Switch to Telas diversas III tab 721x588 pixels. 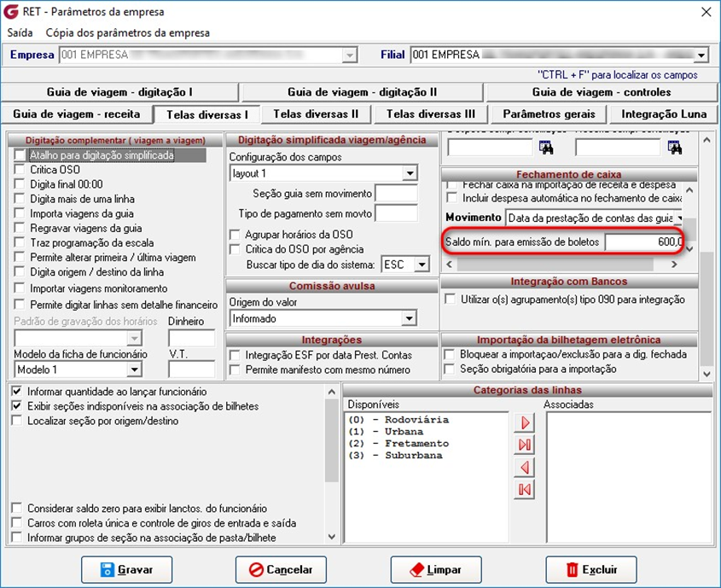coord(430,114)
